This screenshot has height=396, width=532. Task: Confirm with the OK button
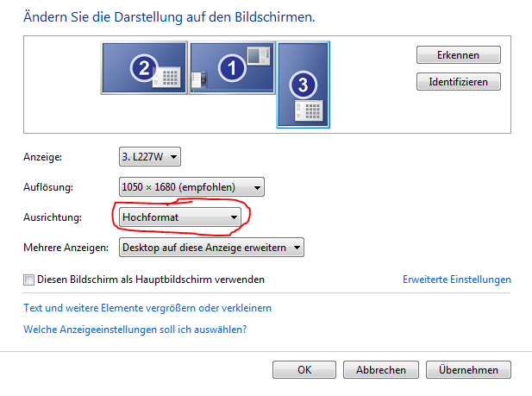coord(304,369)
